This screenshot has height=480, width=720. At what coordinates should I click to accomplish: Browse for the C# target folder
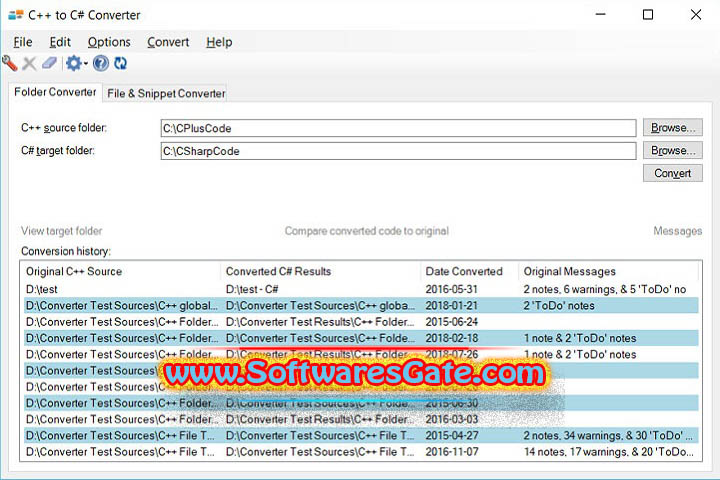coord(673,151)
